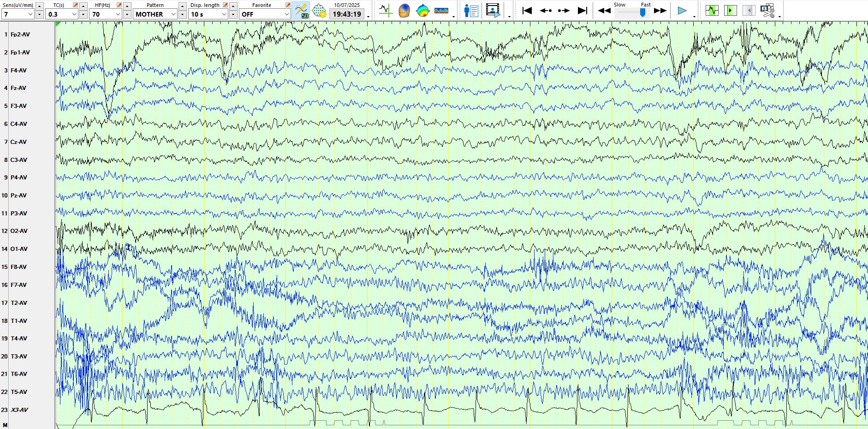868x429 pixels.
Task: Expand the dropdown arrow beside spectrogram icon
Action: (x=454, y=17)
